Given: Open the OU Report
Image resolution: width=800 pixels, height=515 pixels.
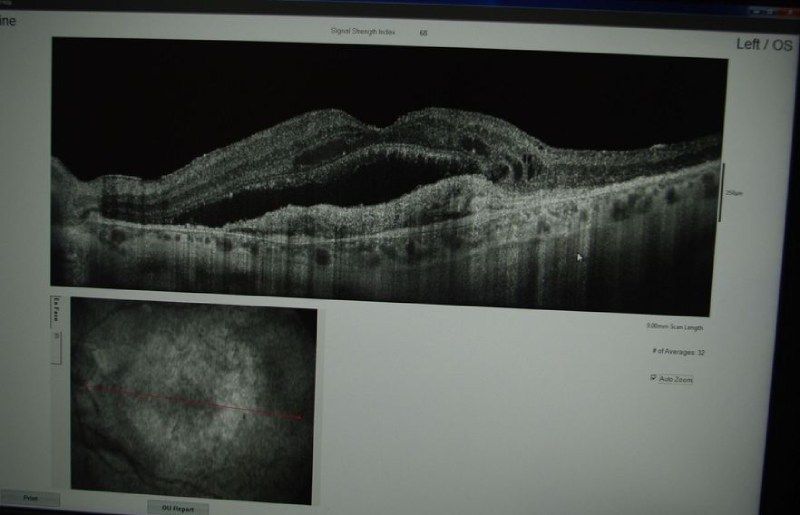Looking at the screenshot, I should (178, 507).
